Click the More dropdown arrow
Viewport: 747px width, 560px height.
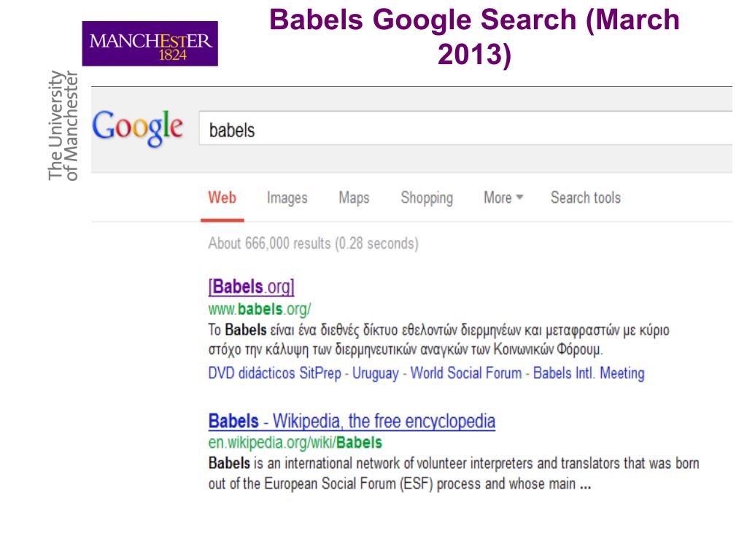coord(519,197)
